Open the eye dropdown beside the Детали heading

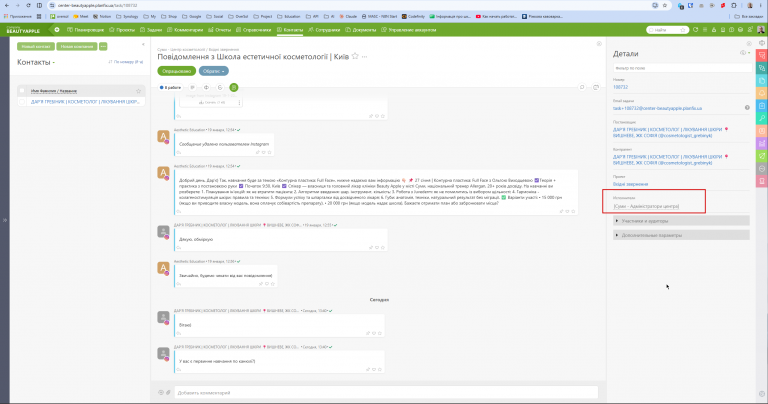coord(745,53)
